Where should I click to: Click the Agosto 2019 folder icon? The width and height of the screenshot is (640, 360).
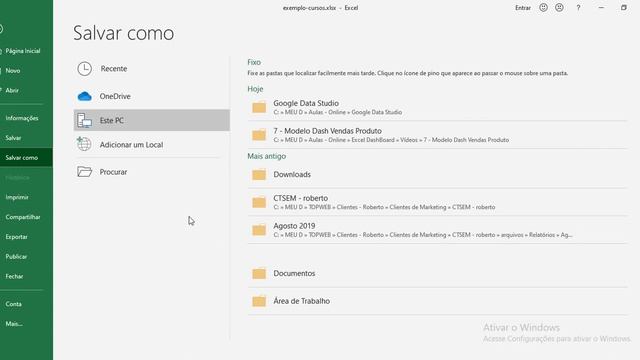click(x=259, y=230)
